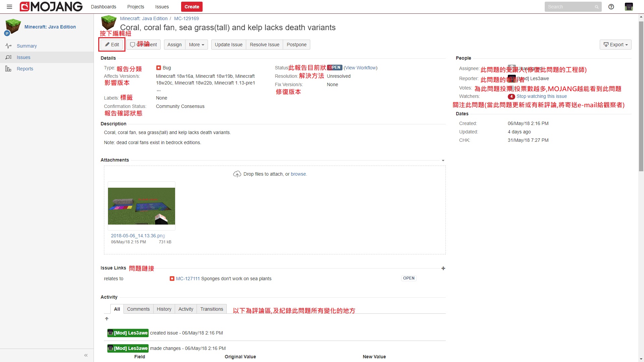644x362 pixels.
Task: Switch to the History tab
Action: [164, 309]
